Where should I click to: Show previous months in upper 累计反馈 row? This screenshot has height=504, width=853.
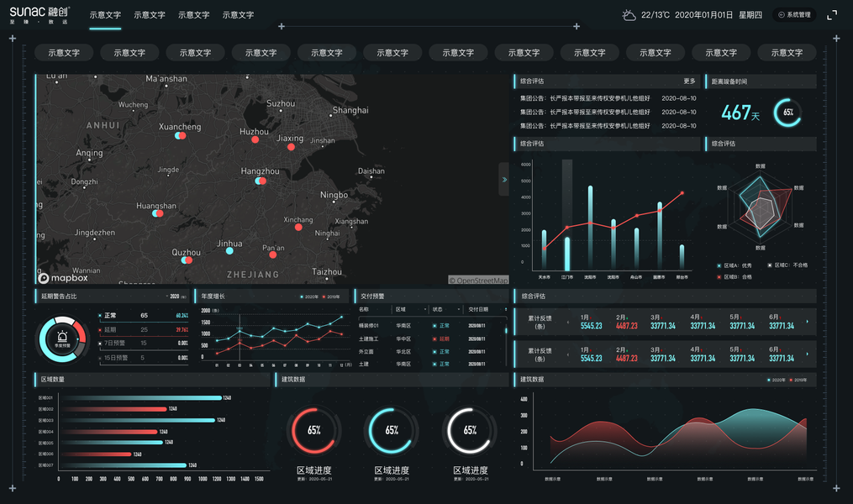click(568, 322)
